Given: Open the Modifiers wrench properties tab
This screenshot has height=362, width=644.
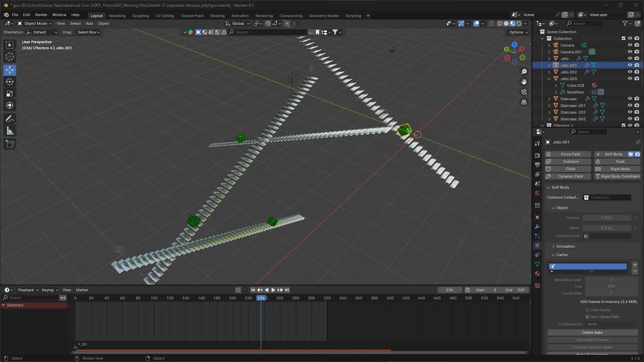Looking at the screenshot, I should click(x=537, y=227).
